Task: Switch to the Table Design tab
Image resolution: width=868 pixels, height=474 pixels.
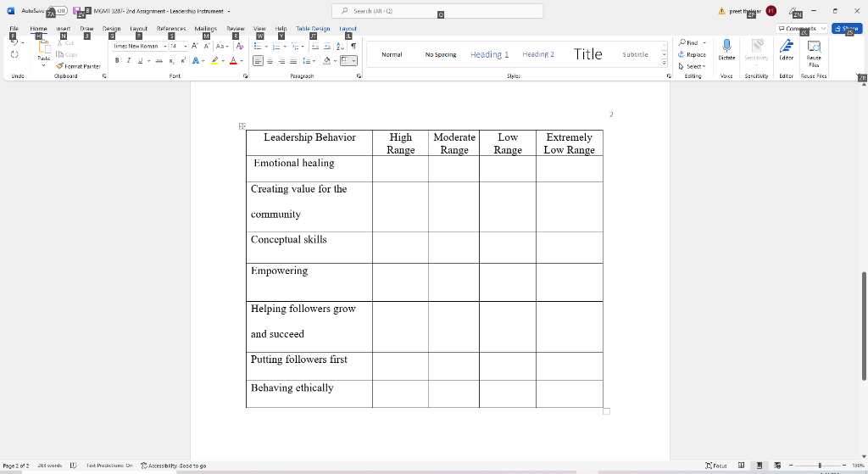Action: 313,28
